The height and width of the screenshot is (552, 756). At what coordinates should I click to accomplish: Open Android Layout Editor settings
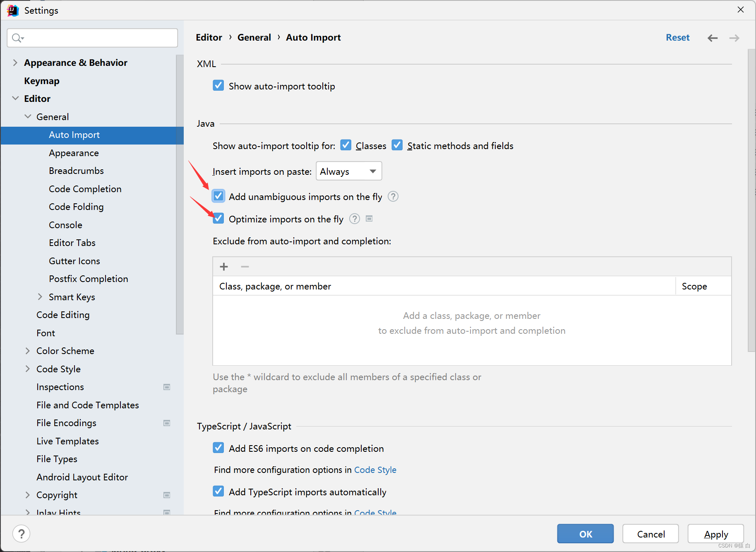pos(82,477)
